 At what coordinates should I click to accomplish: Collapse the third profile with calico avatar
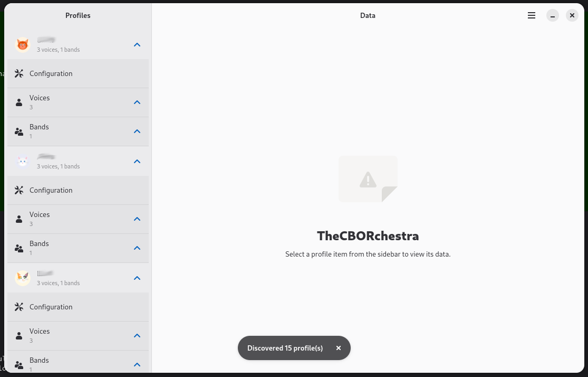[x=137, y=278]
